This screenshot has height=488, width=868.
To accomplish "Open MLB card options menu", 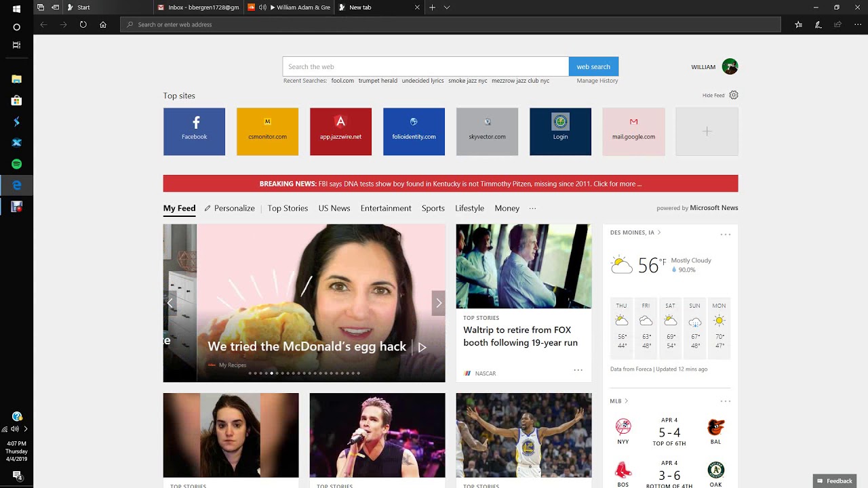I will pyautogui.click(x=725, y=401).
